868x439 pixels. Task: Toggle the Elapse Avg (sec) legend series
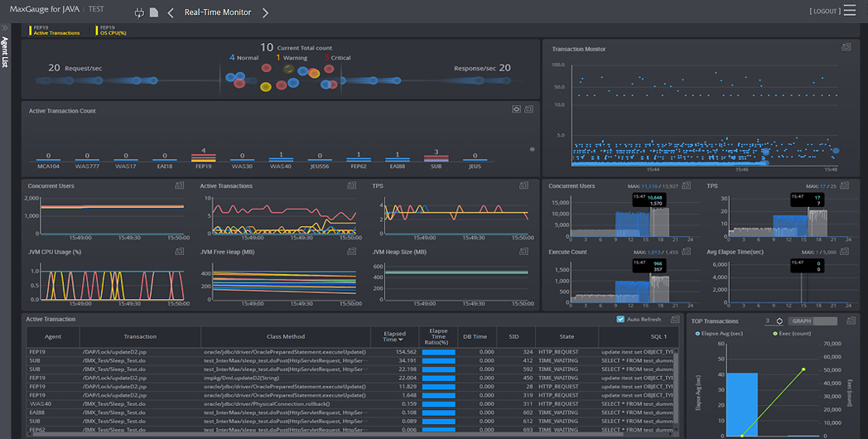click(x=719, y=333)
